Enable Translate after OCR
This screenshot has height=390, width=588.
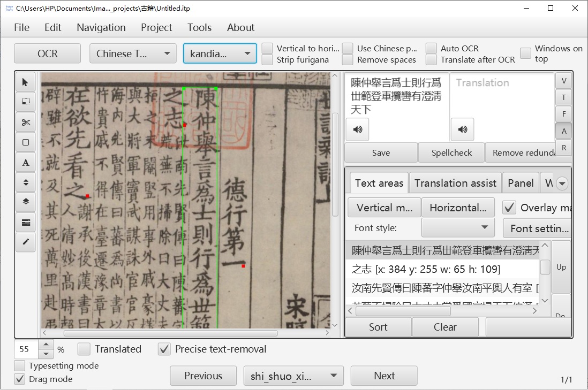coord(431,59)
